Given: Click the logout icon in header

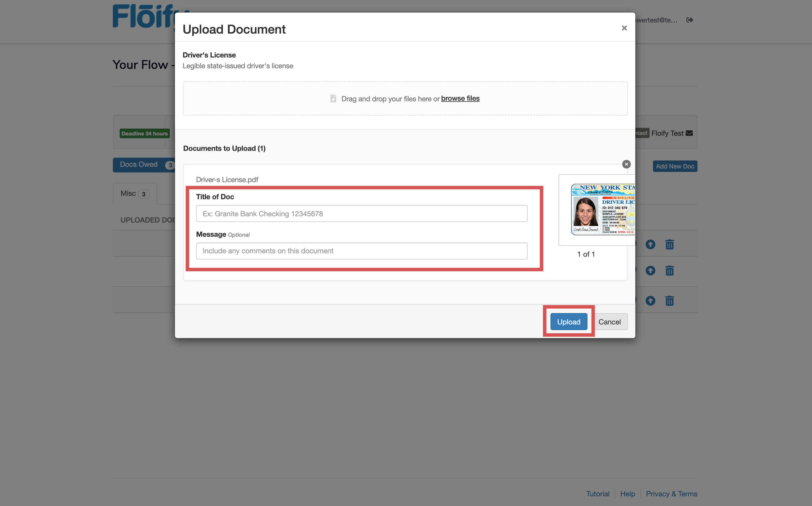Looking at the screenshot, I should (689, 20).
